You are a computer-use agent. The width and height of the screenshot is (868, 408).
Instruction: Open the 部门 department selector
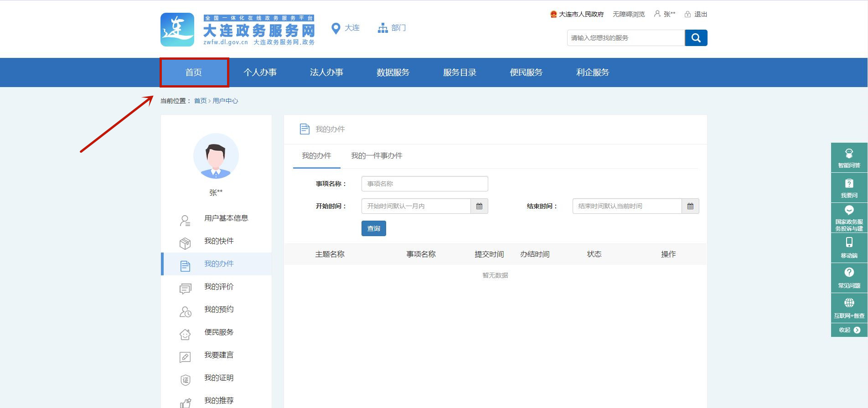(x=392, y=28)
